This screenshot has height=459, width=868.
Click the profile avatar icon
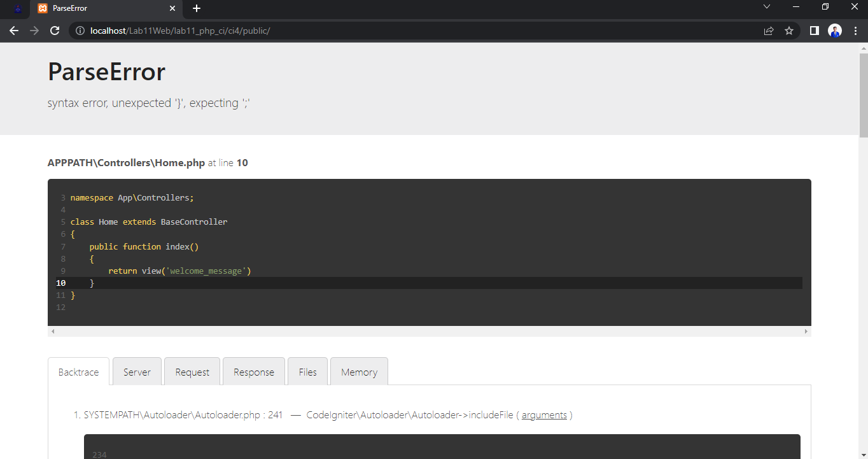point(835,30)
